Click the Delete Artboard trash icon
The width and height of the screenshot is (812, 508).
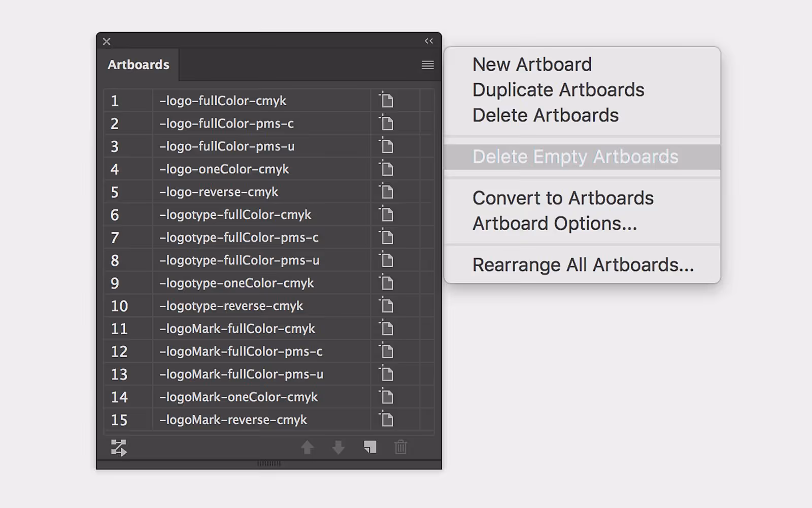401,447
